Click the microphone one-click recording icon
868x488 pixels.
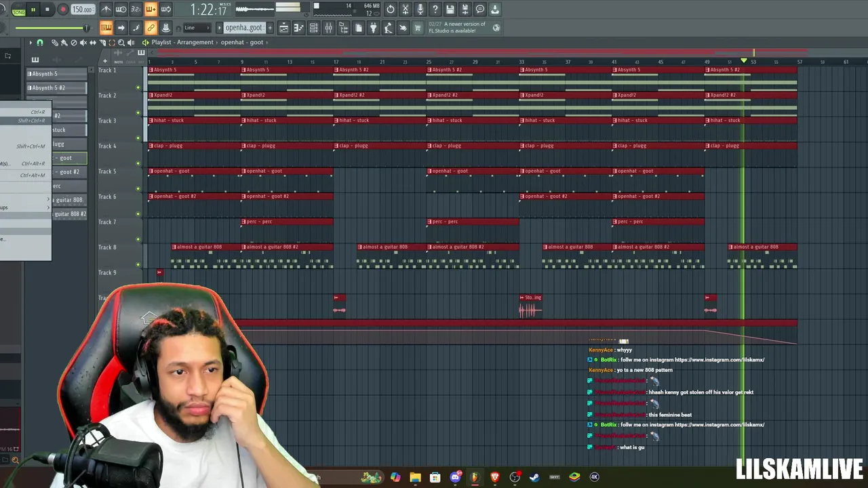coord(420,9)
